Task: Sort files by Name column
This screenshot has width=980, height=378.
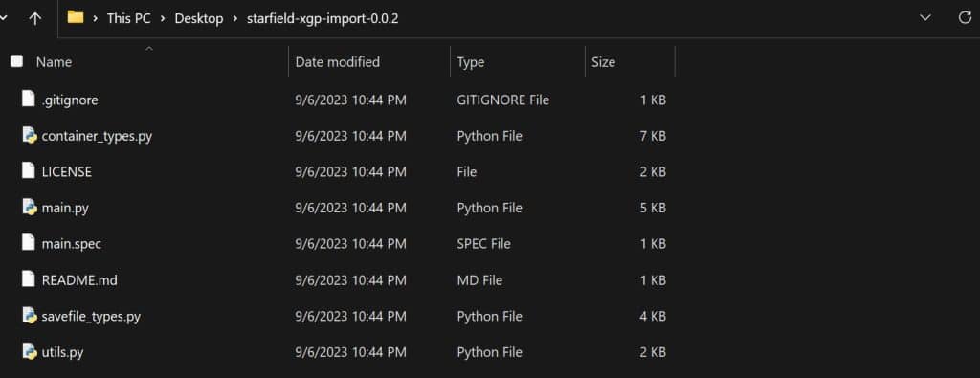Action: pos(54,62)
